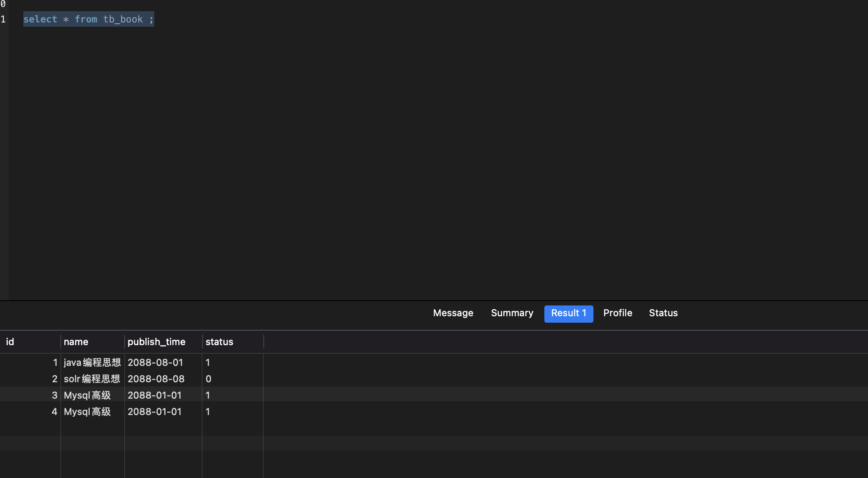This screenshot has height=478, width=868.
Task: Select the Result 1 tab
Action: [568, 314]
